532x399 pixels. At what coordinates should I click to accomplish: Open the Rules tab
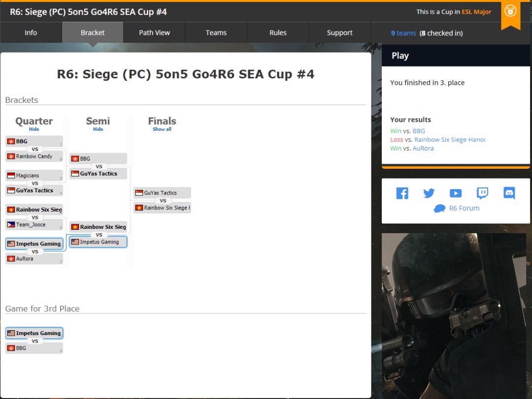(278, 32)
